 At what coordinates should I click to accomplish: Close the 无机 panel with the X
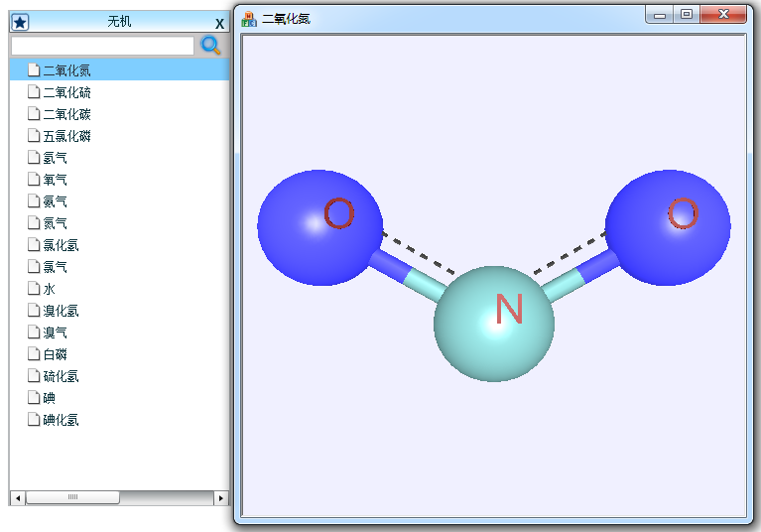(219, 23)
